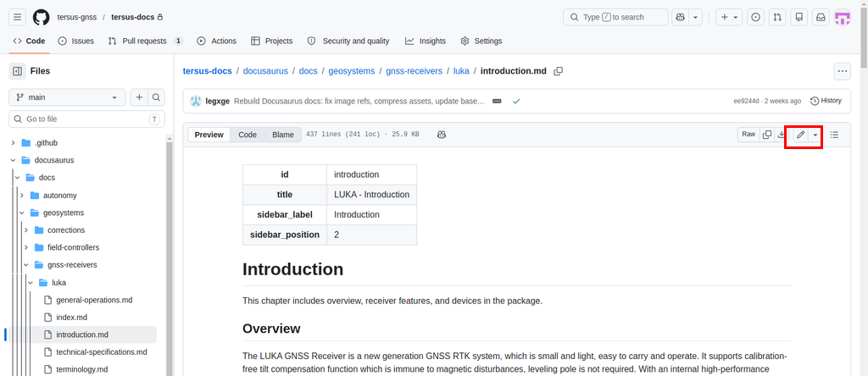Edit this file with pencil icon
Screen dimensions: 868x376
coord(800,135)
